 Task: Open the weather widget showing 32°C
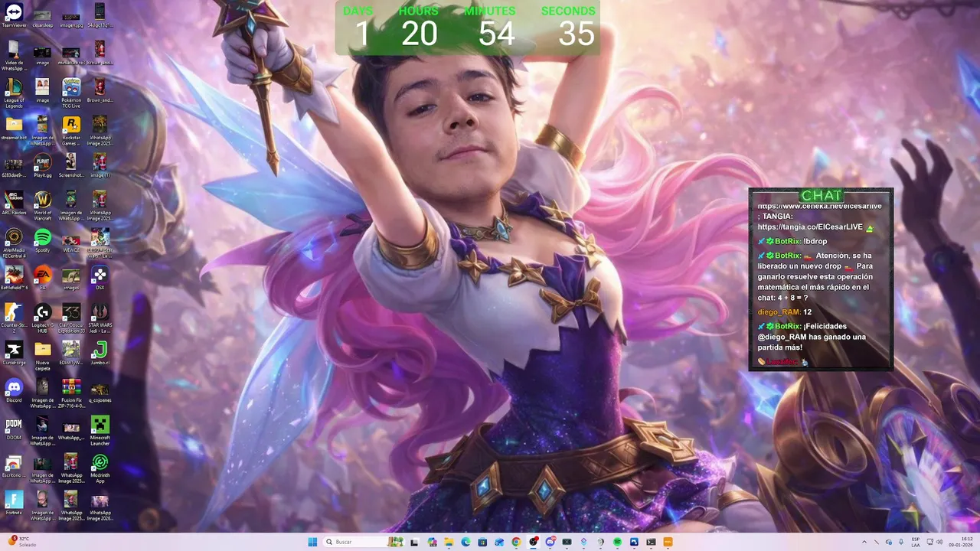tap(21, 542)
